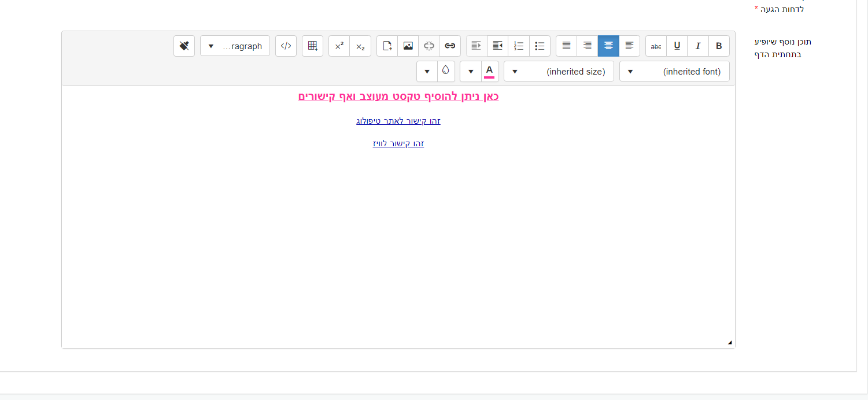
Task: Apply background color with droplet icon
Action: click(x=445, y=72)
